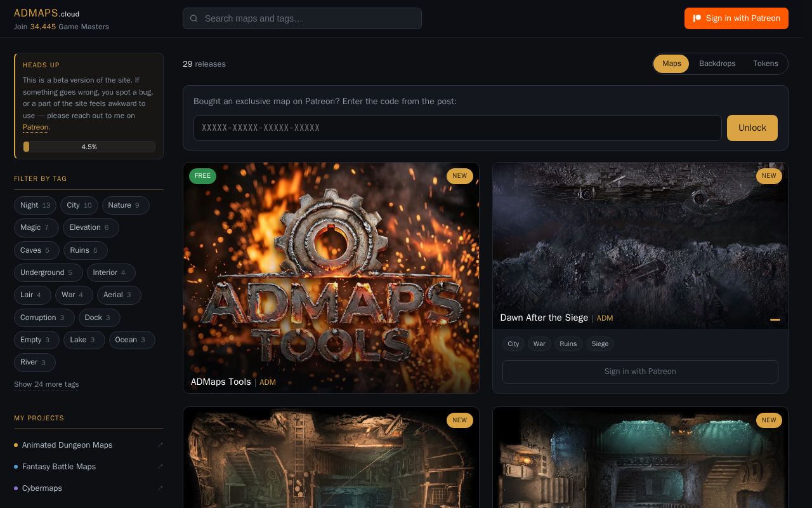Toggle the Magic tag filter

[x=36, y=227]
